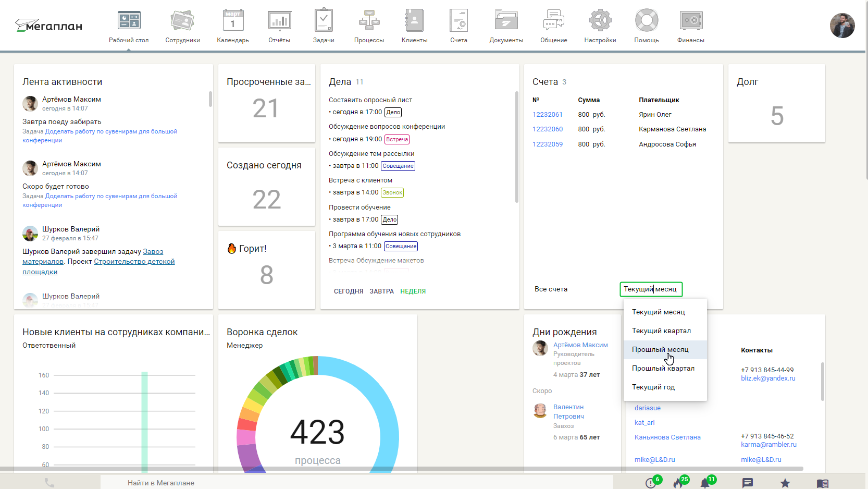Open the Финансы safe icon
Viewport: 868px width, 489px height.
[691, 21]
